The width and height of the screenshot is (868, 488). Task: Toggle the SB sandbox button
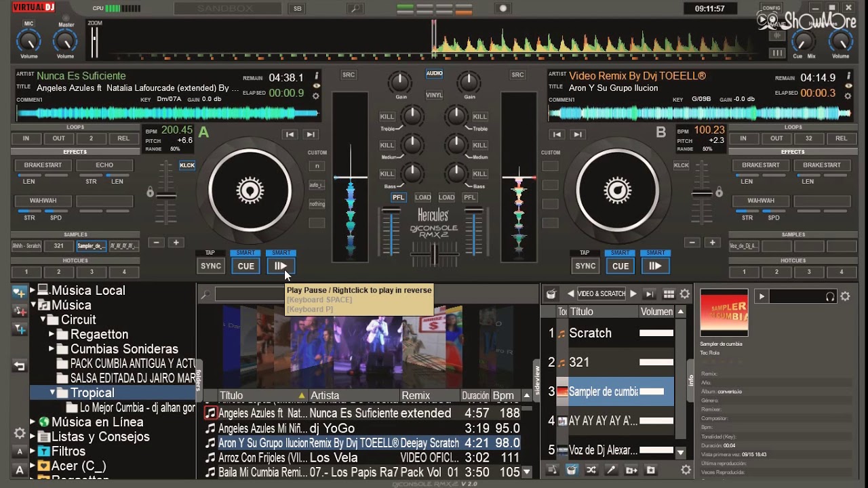298,9
